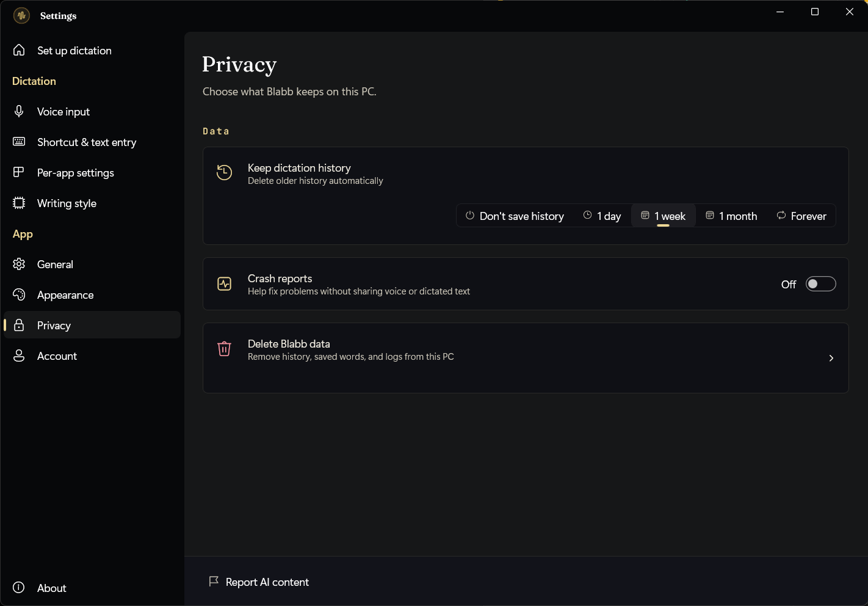Click the Settings window title text

[58, 16]
